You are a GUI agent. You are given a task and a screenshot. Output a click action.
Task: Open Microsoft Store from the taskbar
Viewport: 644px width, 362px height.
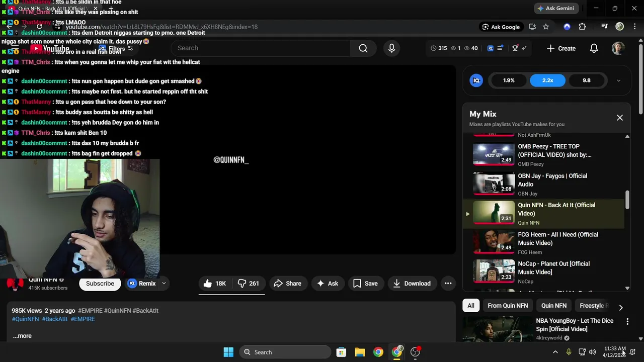[x=341, y=352]
